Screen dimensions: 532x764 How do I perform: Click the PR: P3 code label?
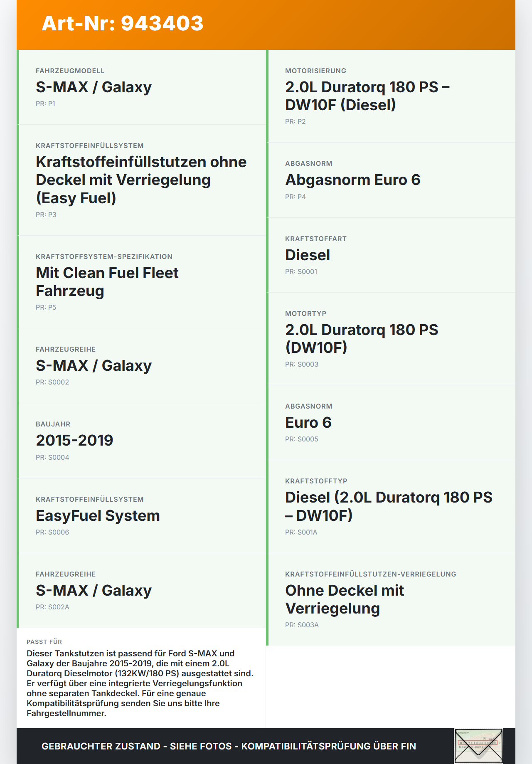coord(46,214)
